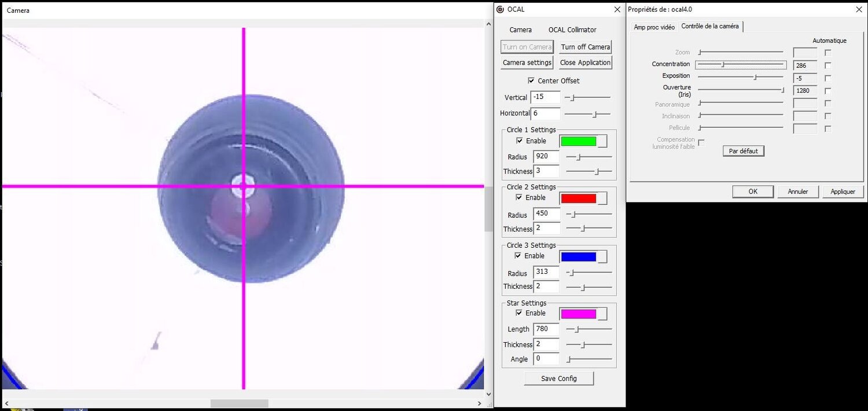Open Camera settings
This screenshot has width=868, height=411.
[x=527, y=63]
